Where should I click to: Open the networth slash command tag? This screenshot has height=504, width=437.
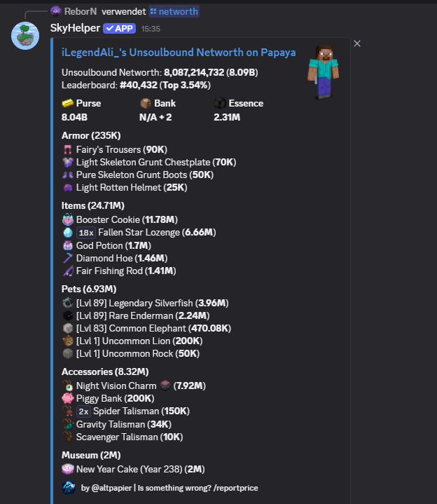174,12
